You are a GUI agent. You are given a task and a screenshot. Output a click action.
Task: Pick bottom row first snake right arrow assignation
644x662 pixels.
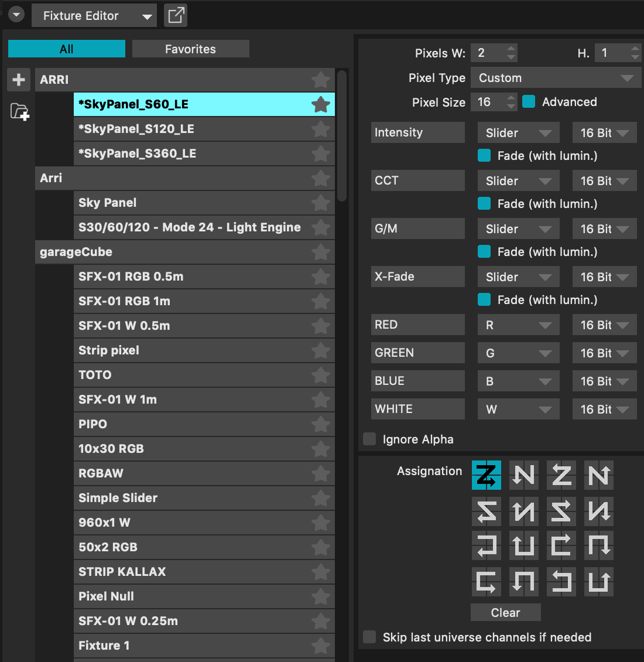click(x=486, y=582)
